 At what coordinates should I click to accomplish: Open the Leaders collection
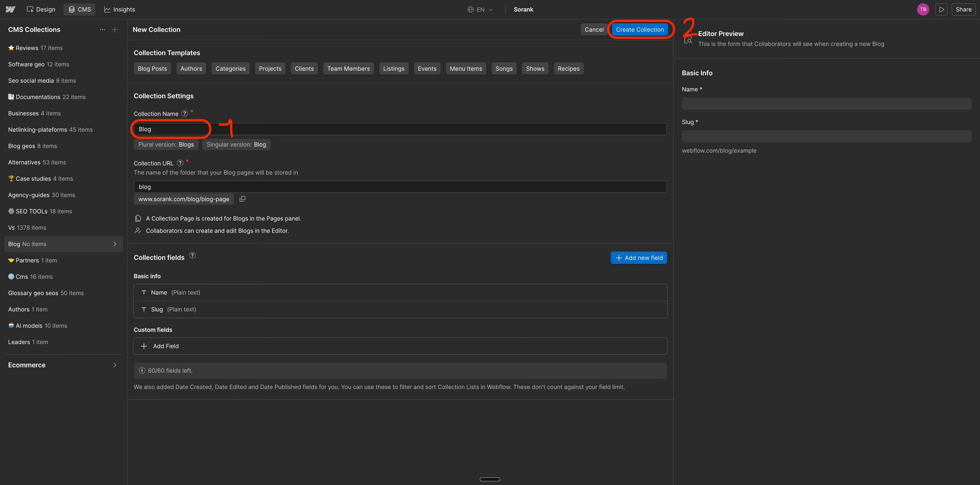point(63,342)
